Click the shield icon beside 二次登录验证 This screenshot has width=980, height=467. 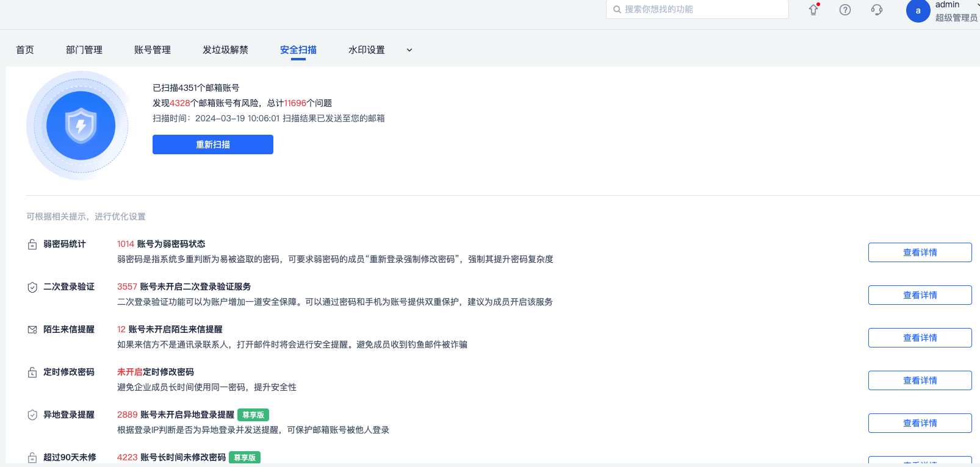click(x=32, y=287)
